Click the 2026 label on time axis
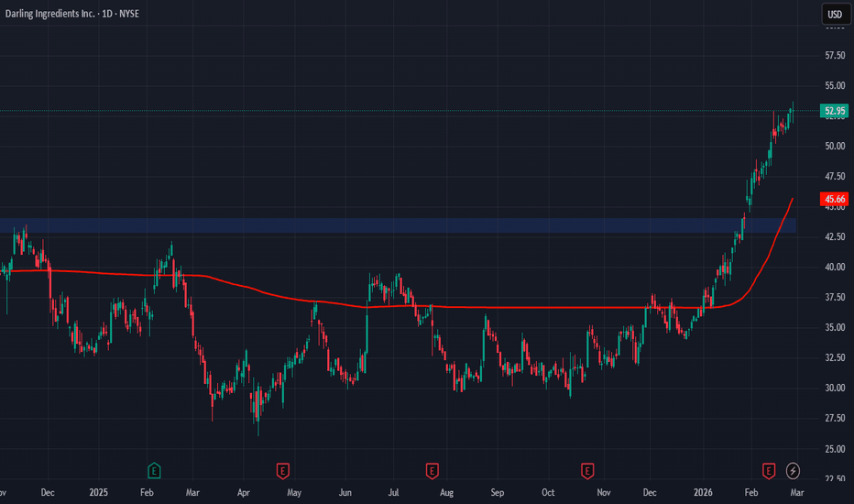Image resolution: width=854 pixels, height=504 pixels. (703, 493)
